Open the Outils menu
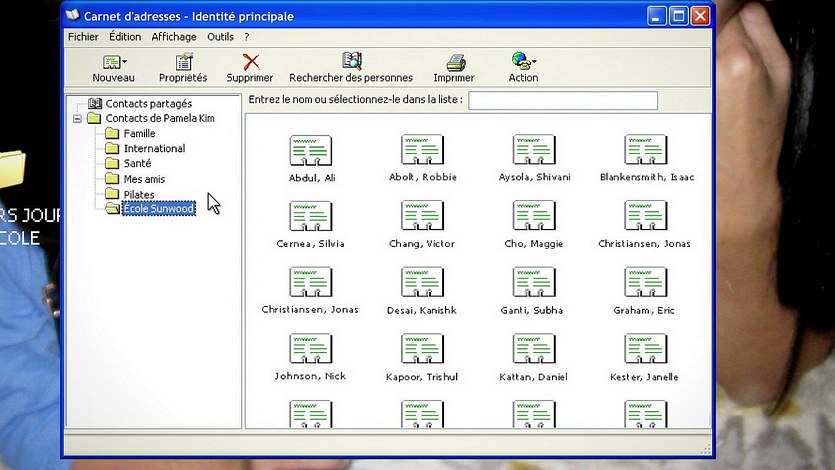The width and height of the screenshot is (835, 470). [220, 37]
